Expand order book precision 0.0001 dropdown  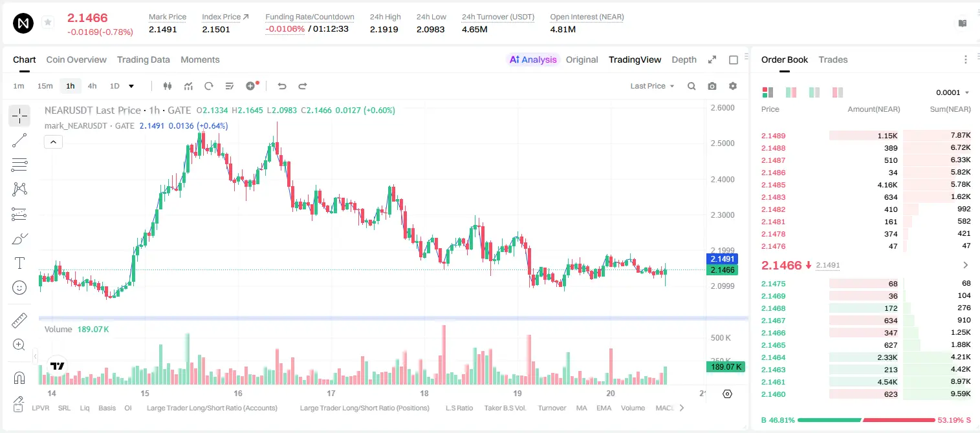(x=952, y=92)
